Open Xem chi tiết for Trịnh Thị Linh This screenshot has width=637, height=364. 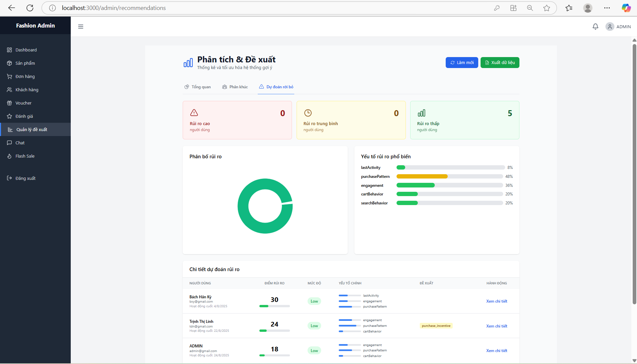coord(497,326)
